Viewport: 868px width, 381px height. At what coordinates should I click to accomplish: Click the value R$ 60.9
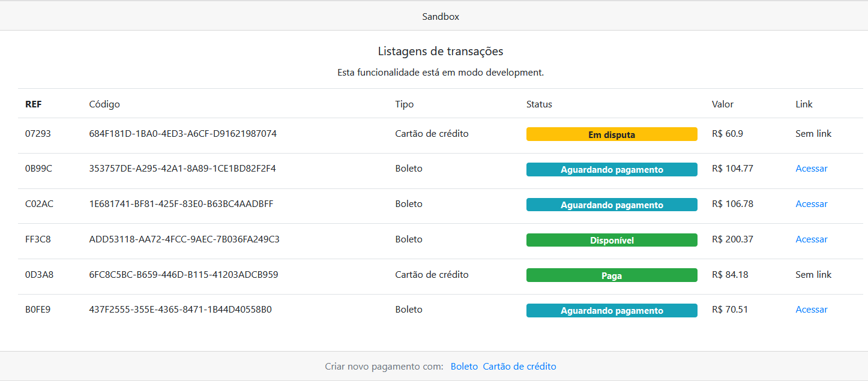(728, 134)
